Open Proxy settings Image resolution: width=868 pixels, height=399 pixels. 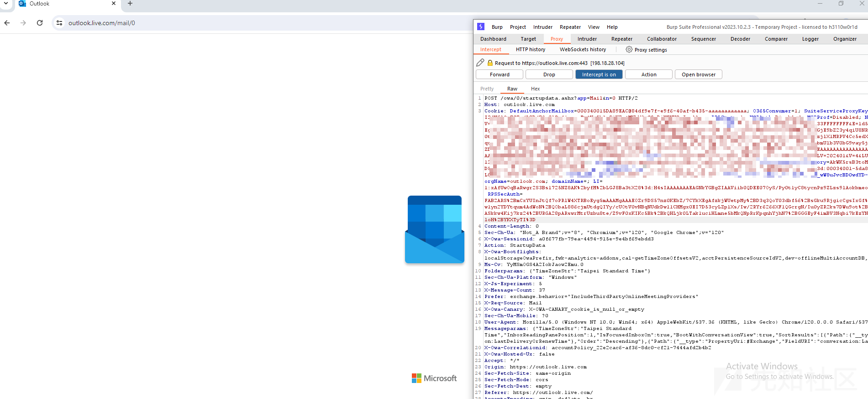point(651,50)
